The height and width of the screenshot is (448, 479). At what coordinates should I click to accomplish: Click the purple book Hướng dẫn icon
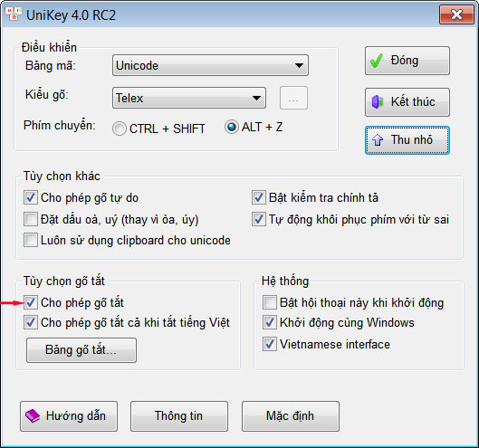33,416
